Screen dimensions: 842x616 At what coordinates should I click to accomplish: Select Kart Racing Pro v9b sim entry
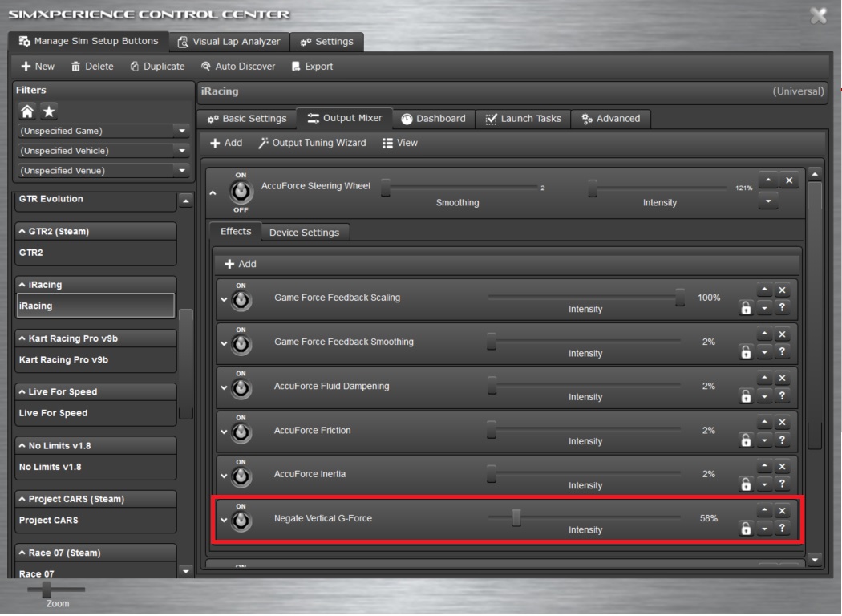pyautogui.click(x=95, y=359)
